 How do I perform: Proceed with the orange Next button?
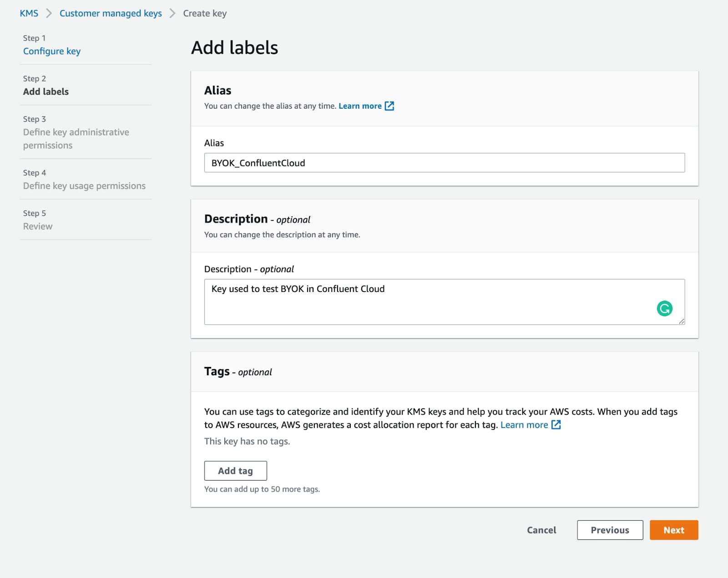point(673,530)
